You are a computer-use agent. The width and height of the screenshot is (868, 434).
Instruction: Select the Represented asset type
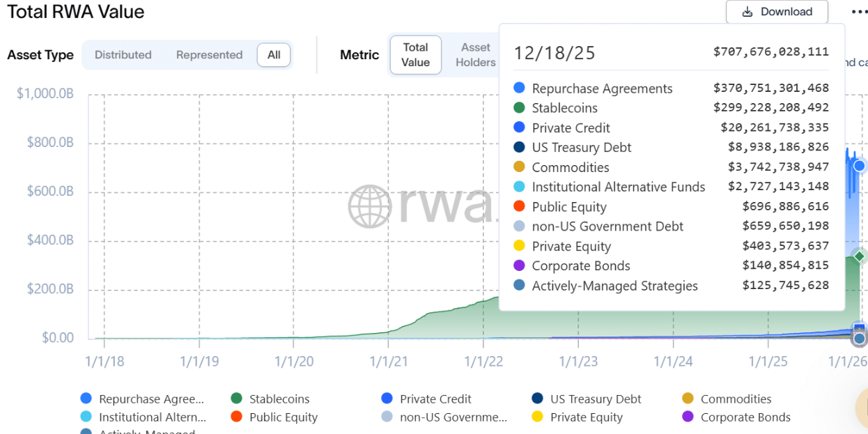pyautogui.click(x=209, y=55)
